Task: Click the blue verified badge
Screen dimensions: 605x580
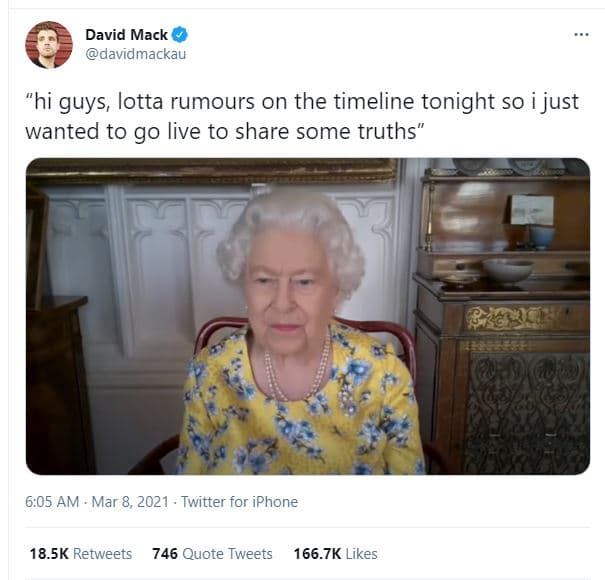Action: (180, 35)
